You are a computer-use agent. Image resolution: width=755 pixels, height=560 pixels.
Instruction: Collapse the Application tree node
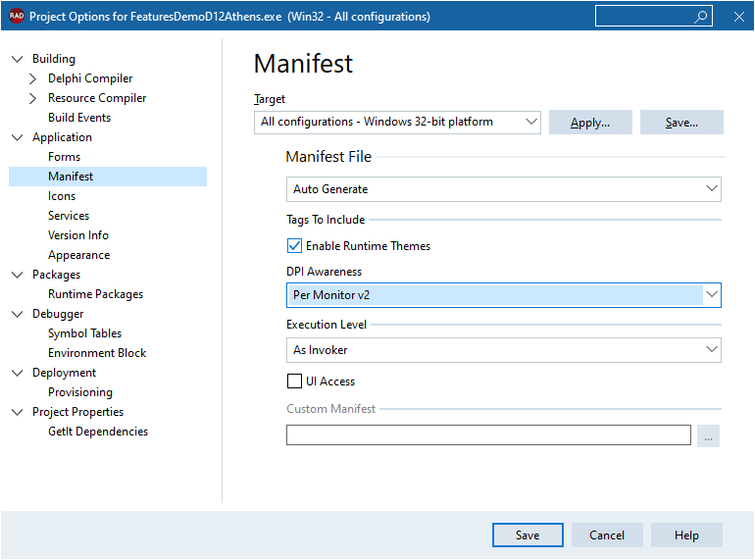coord(18,137)
